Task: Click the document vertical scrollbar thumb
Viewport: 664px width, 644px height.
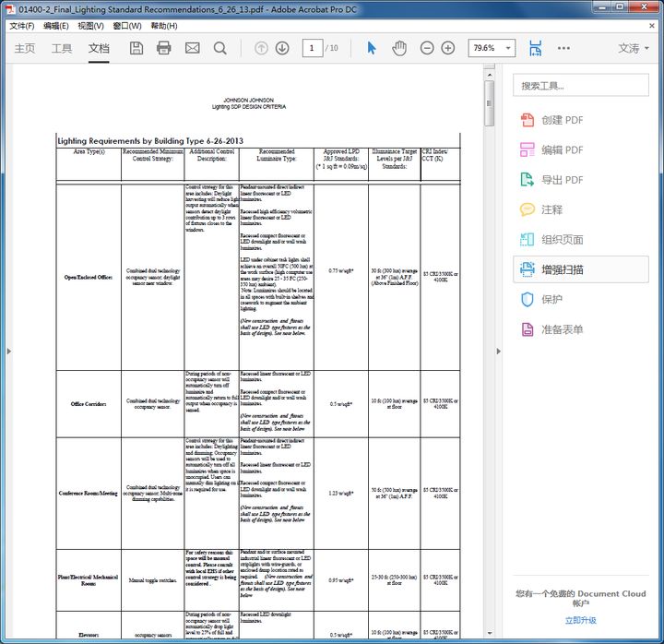Action: [x=489, y=103]
